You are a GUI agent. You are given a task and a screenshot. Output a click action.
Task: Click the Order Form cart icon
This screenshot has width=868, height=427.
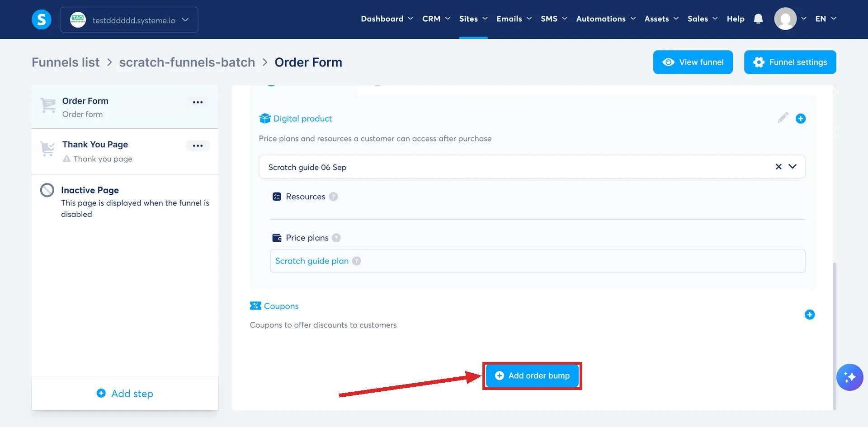pyautogui.click(x=48, y=105)
